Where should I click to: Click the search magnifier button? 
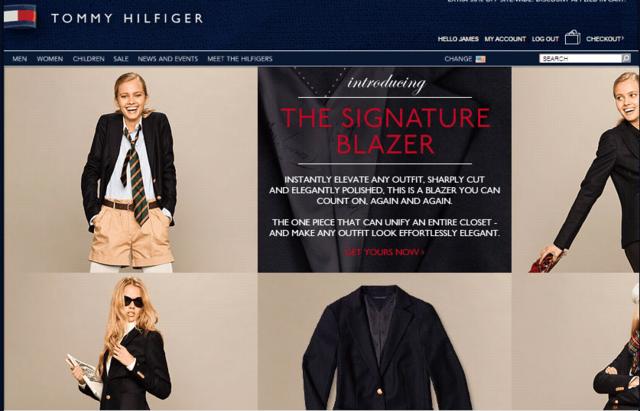626,58
